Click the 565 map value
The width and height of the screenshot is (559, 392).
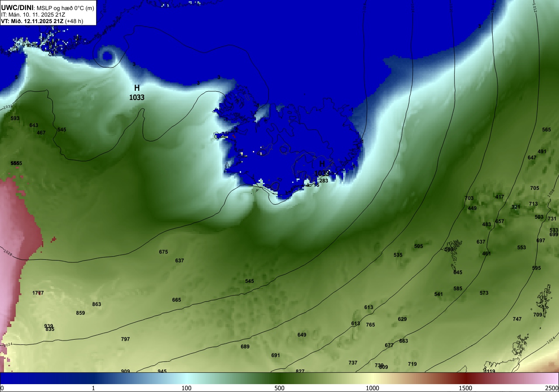tap(546, 130)
